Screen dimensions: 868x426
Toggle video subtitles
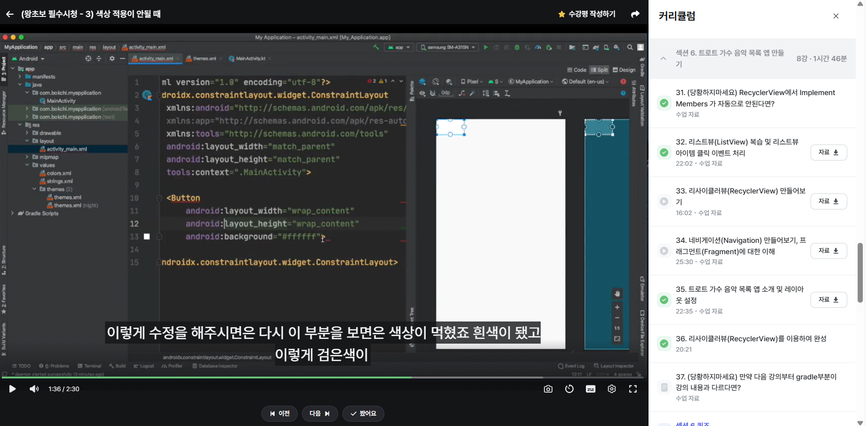coord(591,389)
